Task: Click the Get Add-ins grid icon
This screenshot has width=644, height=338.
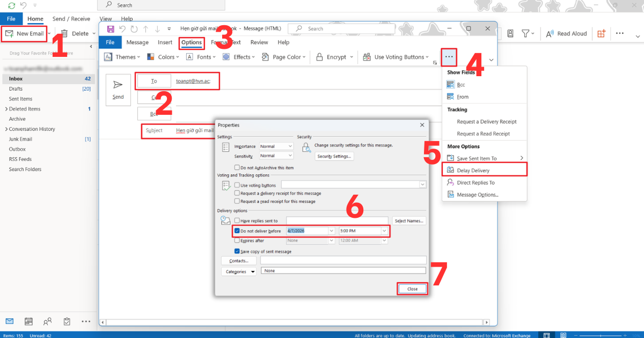Action: 601,33
